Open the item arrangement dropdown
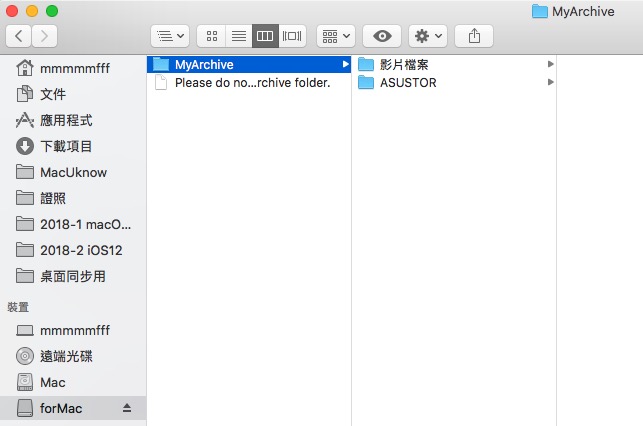 pos(335,36)
